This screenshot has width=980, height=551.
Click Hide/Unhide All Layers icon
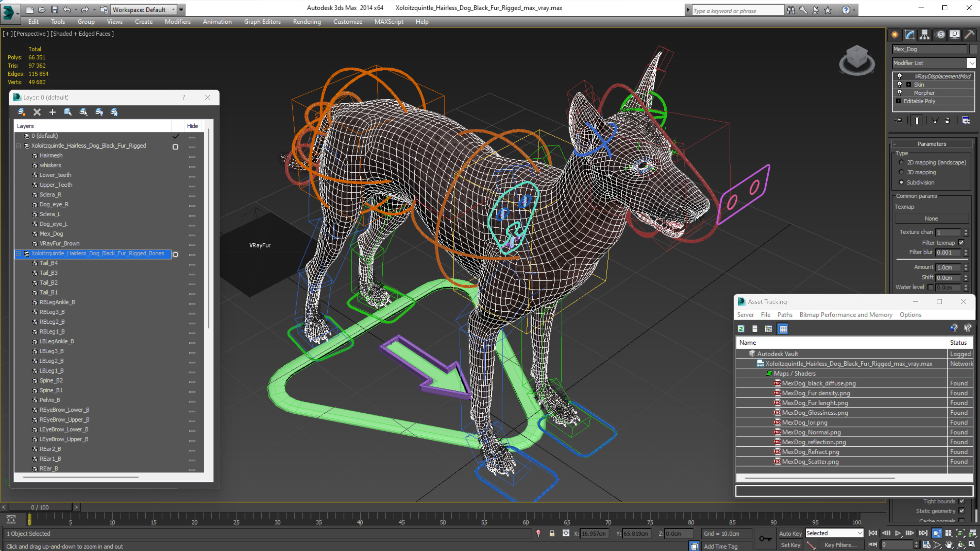pyautogui.click(x=99, y=112)
